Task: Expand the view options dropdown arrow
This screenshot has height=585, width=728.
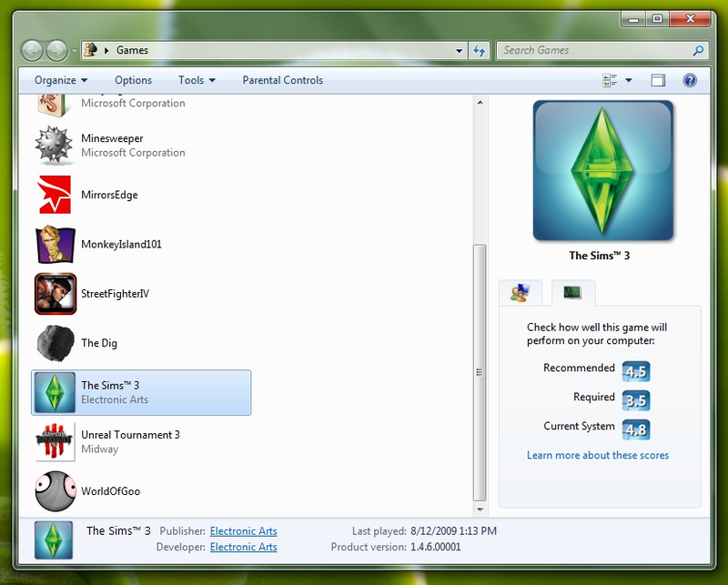Action: pyautogui.click(x=628, y=80)
